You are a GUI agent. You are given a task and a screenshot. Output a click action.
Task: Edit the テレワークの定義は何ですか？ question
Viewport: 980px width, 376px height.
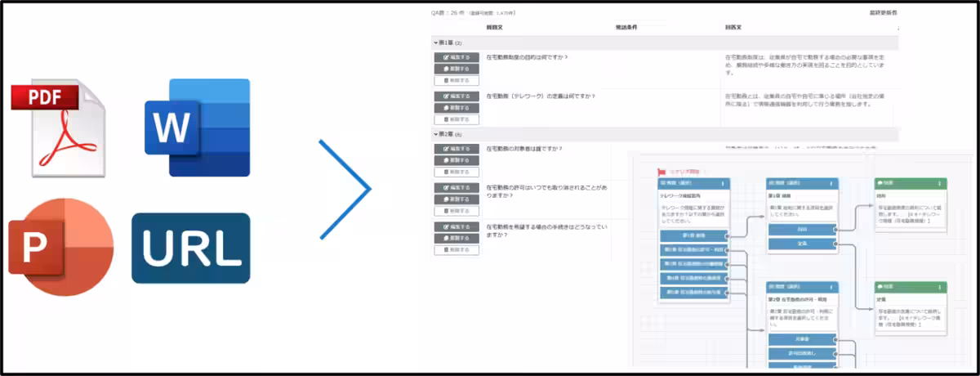coord(457,96)
